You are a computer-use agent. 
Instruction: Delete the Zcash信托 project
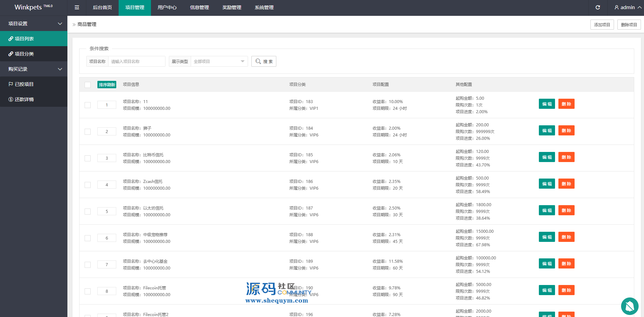tap(566, 184)
